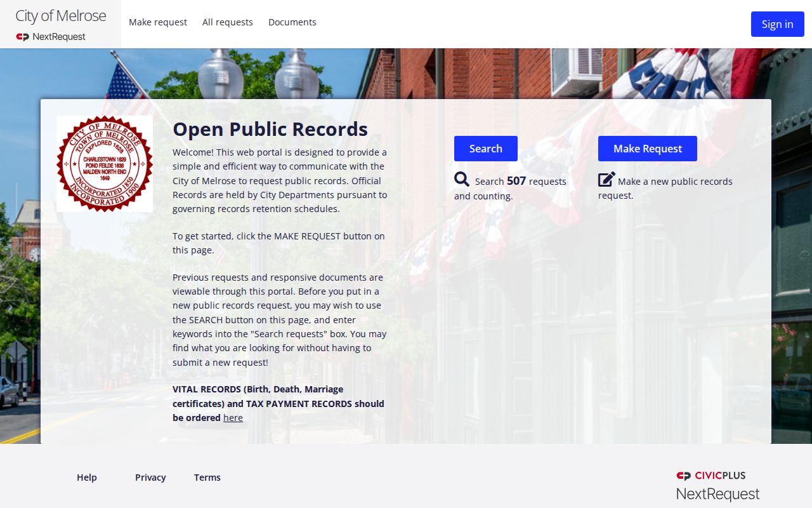Screen dimensions: 812x508
Task: Click the magnifying glass search icon
Action: pyautogui.click(x=462, y=179)
